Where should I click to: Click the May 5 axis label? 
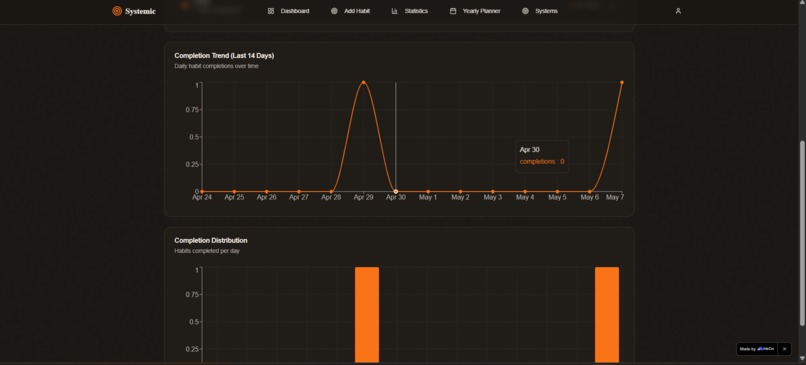[557, 197]
